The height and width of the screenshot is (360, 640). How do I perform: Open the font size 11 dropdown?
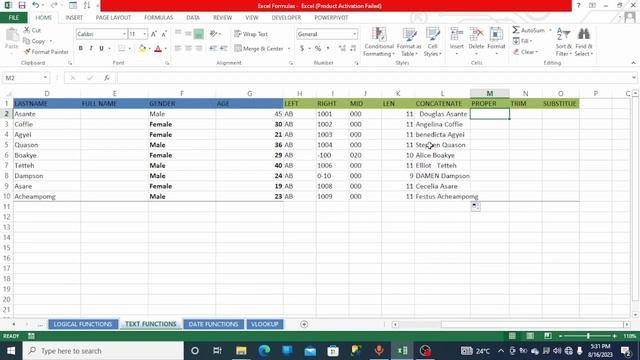click(x=144, y=34)
